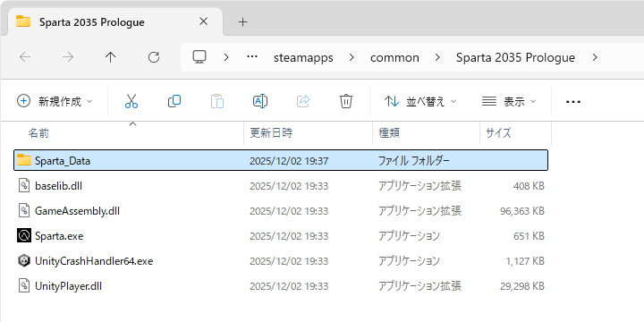Click the 29,298 KB size cell
The width and height of the screenshot is (644, 322).
click(x=522, y=286)
